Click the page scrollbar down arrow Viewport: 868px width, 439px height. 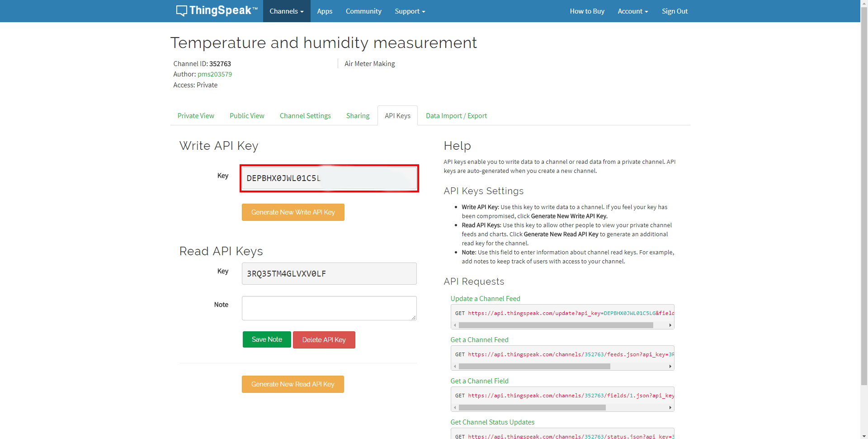pyautogui.click(x=864, y=435)
